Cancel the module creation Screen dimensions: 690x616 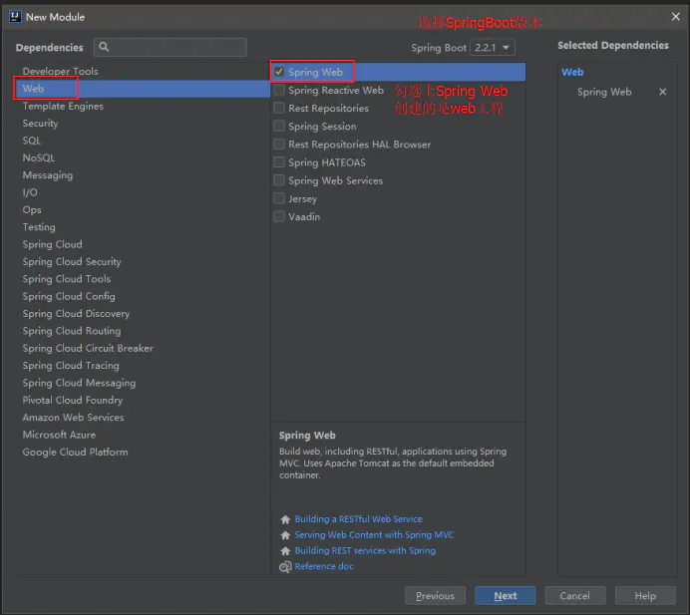click(x=574, y=596)
